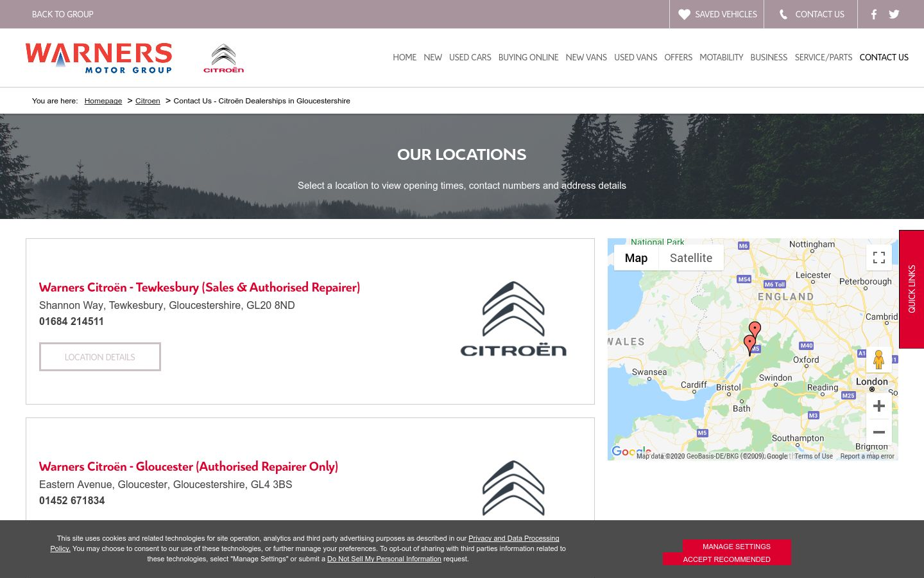The width and height of the screenshot is (924, 578).
Task: Click MANAGE SETTINGS cookie button
Action: tap(737, 547)
